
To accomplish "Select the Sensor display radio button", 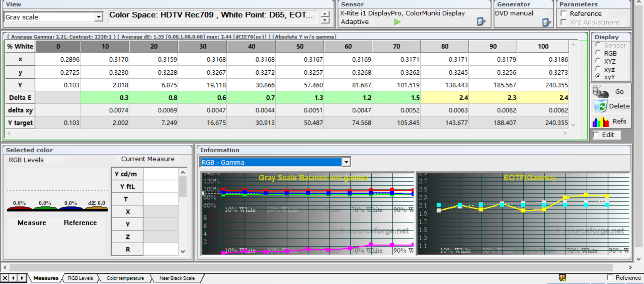I will (x=598, y=45).
